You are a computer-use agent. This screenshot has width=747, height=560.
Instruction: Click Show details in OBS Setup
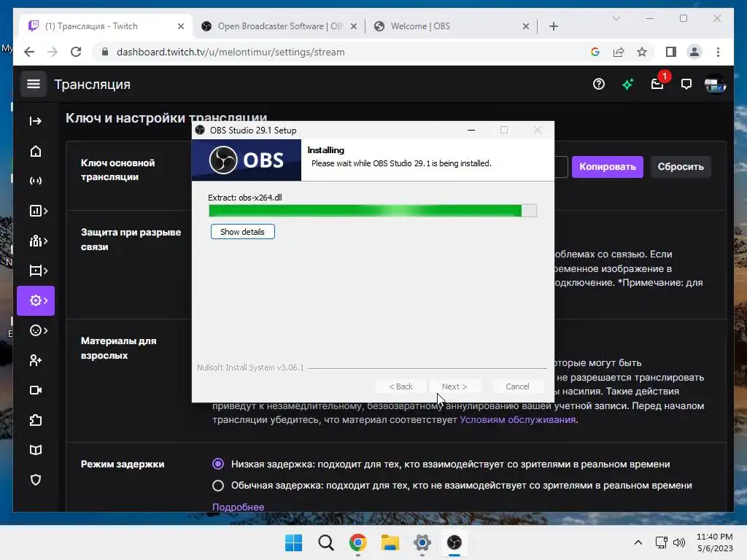pyautogui.click(x=242, y=232)
